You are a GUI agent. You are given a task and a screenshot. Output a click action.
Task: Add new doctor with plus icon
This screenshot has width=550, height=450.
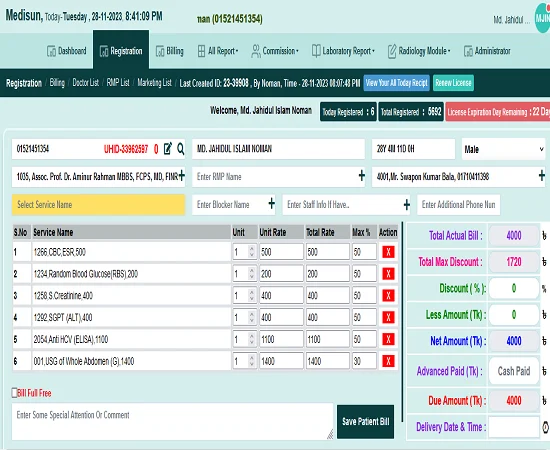182,175
